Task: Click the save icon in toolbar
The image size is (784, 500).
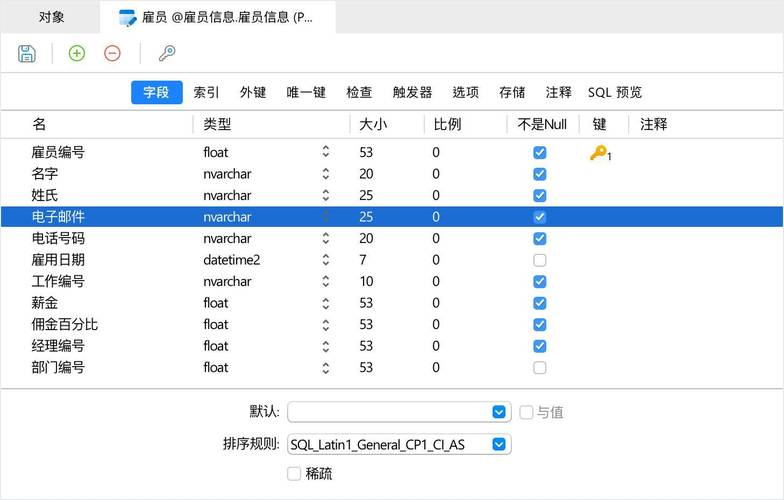Action: [x=27, y=54]
